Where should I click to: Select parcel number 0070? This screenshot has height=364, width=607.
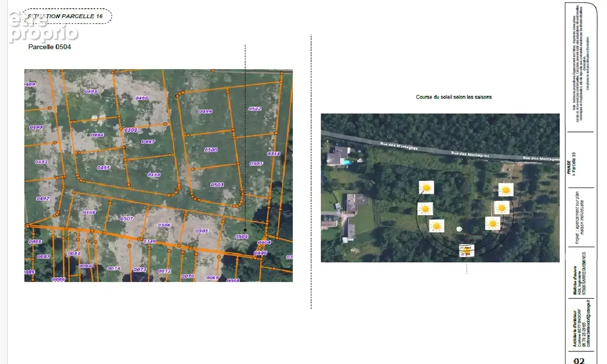pos(188,276)
